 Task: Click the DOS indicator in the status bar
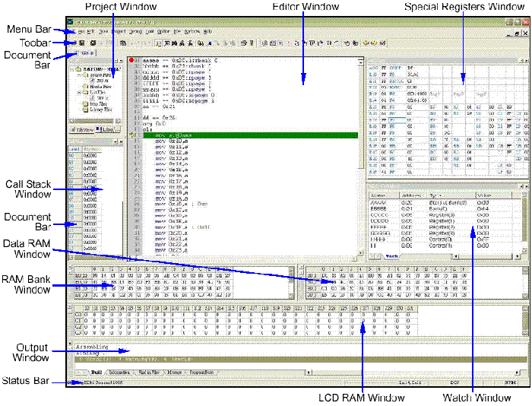pyautogui.click(x=454, y=382)
